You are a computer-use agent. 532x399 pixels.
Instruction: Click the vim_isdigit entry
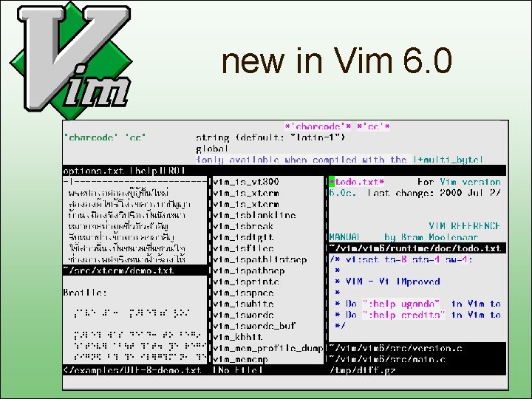[243, 237]
